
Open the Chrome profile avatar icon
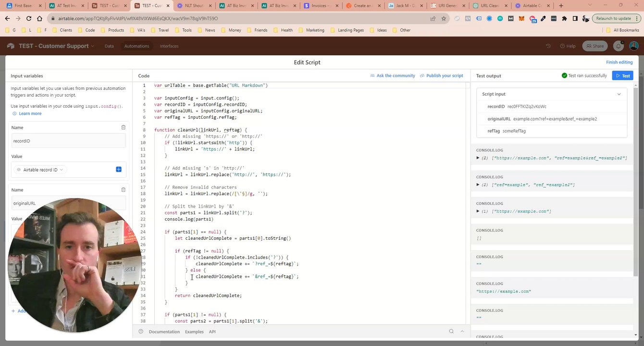[x=585, y=18]
